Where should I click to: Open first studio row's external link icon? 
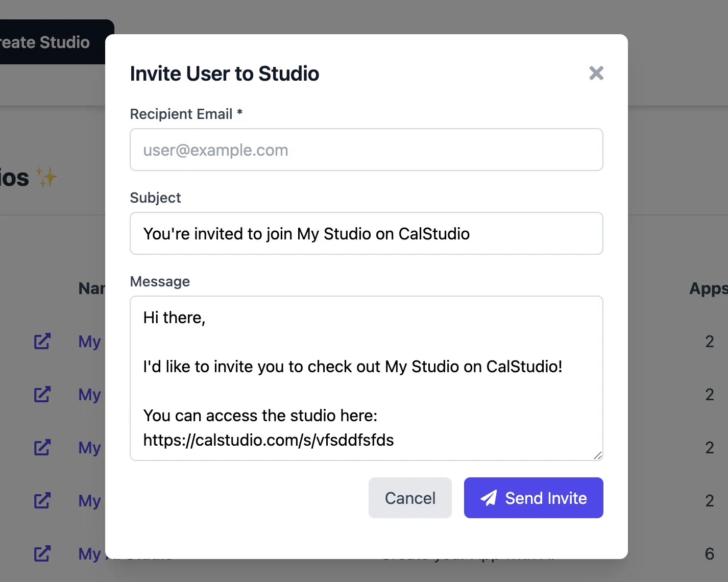pos(42,341)
